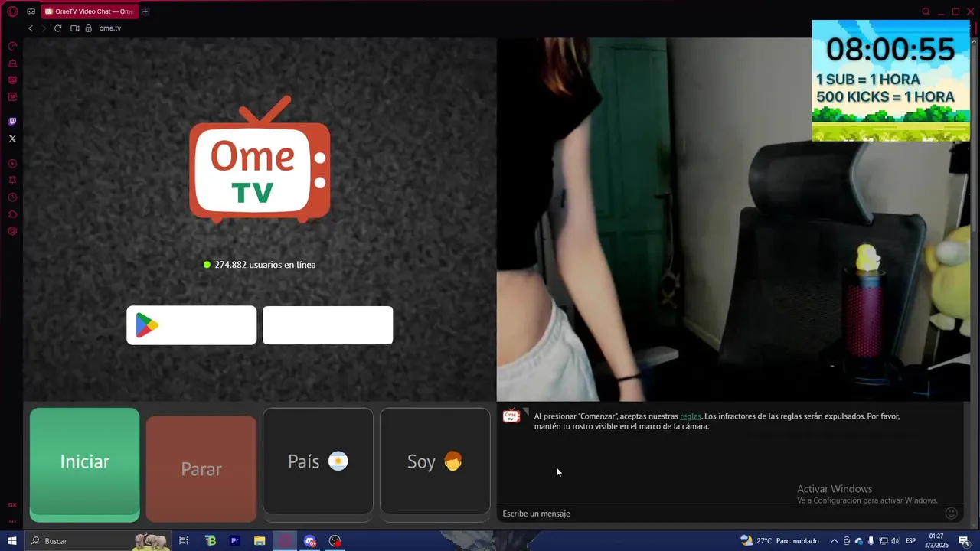Open the volume tray icon
The height and width of the screenshot is (551, 980).
point(893,541)
